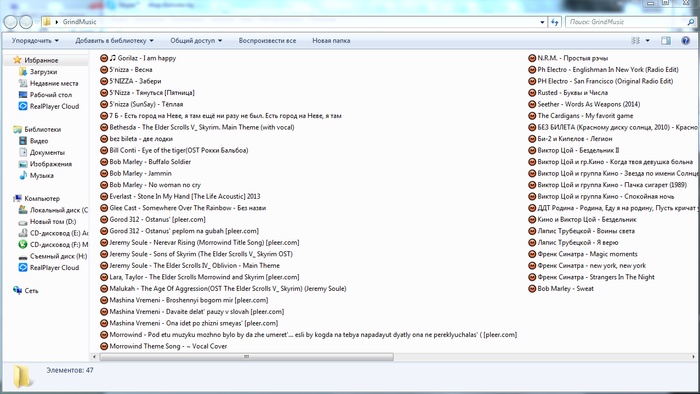Select Glee Cast - Somewhere Over The Rainbow
700x394 pixels.
(x=188, y=208)
